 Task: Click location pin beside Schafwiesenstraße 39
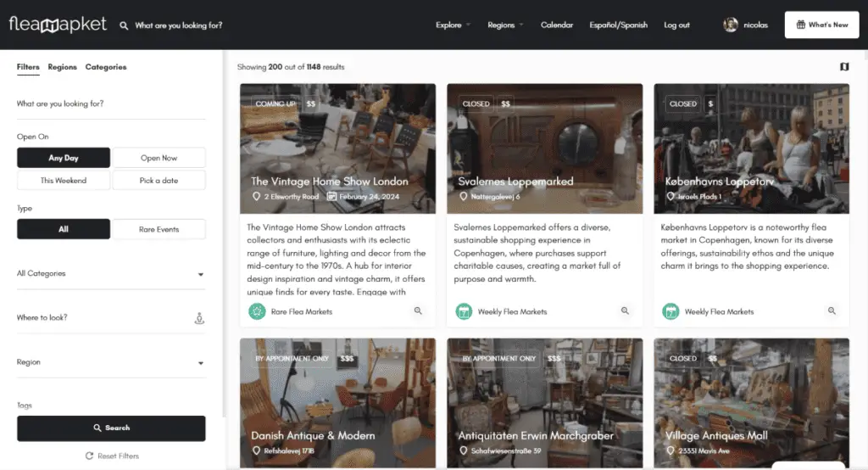464,450
